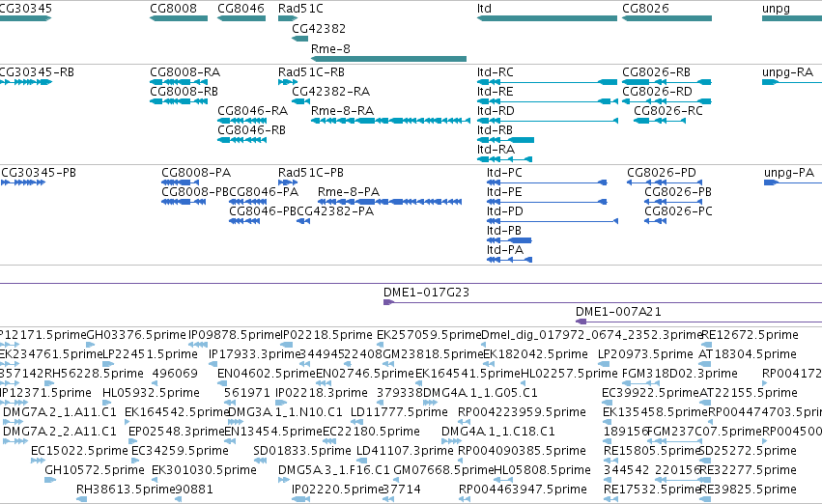The height and width of the screenshot is (504, 822).
Task: Select the ltd-PC protein feature
Action: pos(547,182)
